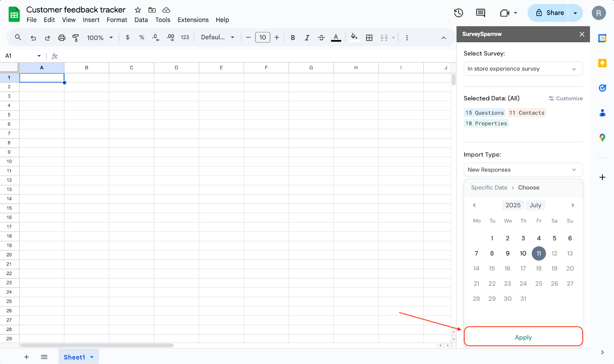Switch to the Sheet1 tab

[74, 357]
